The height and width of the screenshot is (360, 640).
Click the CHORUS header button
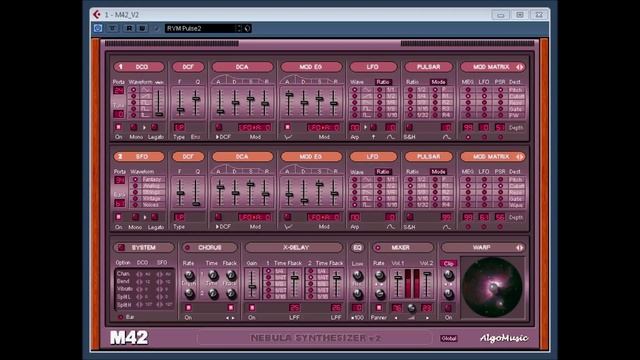[x=209, y=248]
